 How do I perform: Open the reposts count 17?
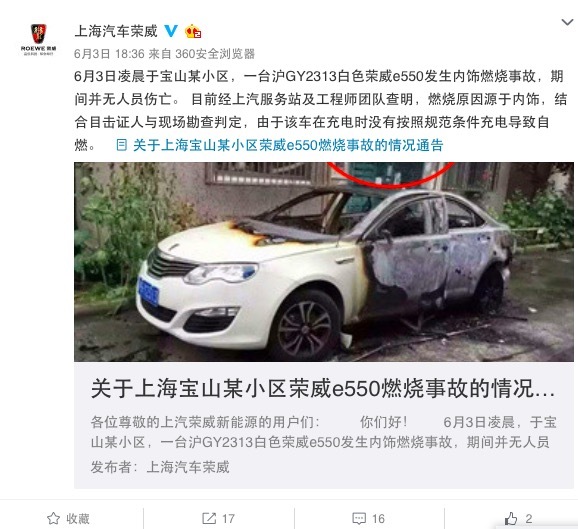point(228,519)
